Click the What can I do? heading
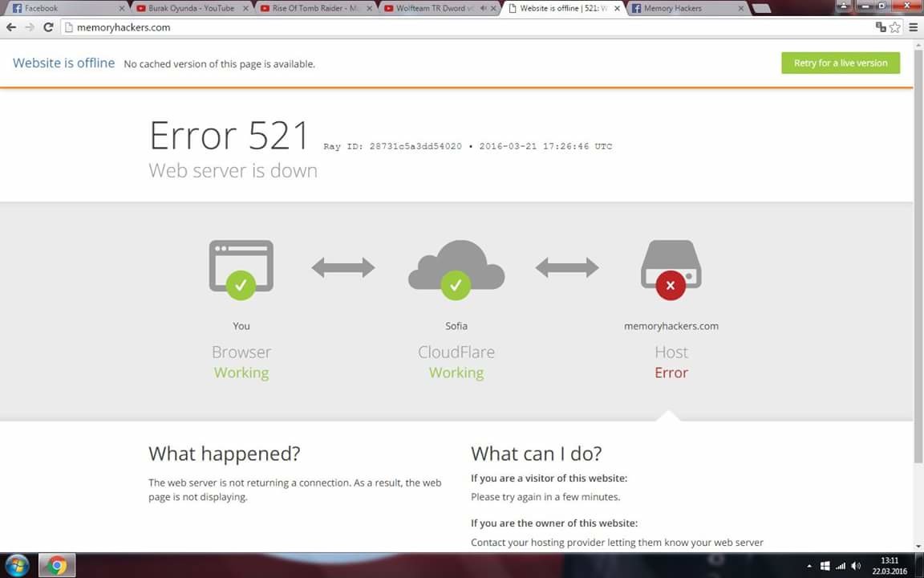 (x=537, y=454)
